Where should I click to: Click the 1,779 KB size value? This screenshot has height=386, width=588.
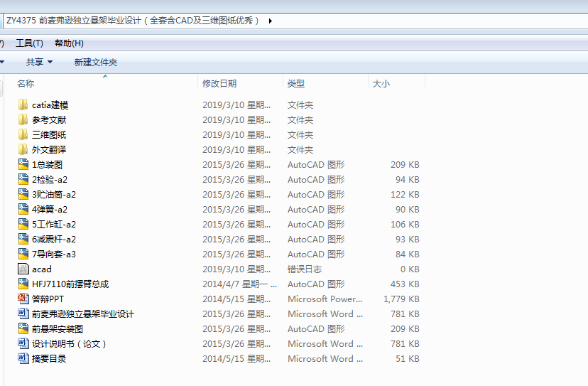pyautogui.click(x=401, y=299)
